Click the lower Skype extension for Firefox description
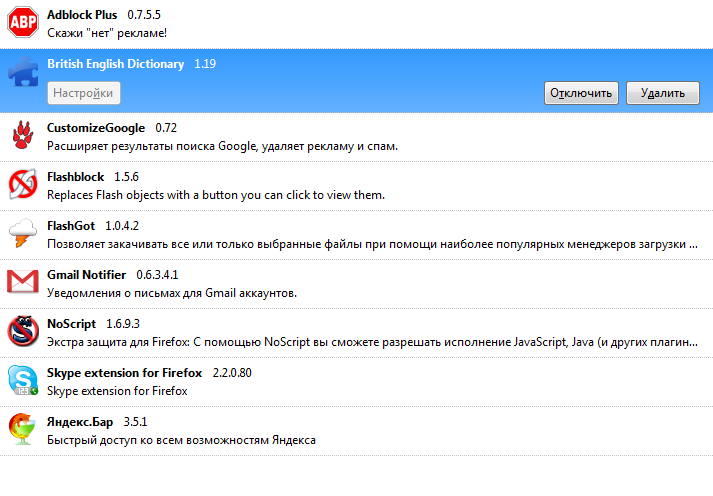Image resolution: width=713 pixels, height=496 pixels. [x=117, y=391]
